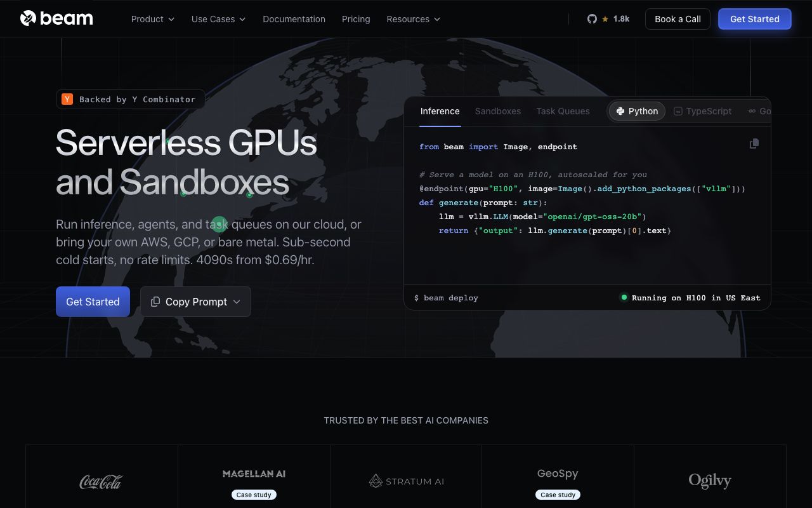812x508 pixels.
Task: Click 'TRUSTED BY THE BEST AI COMPANIES' heading
Action: 406,420
